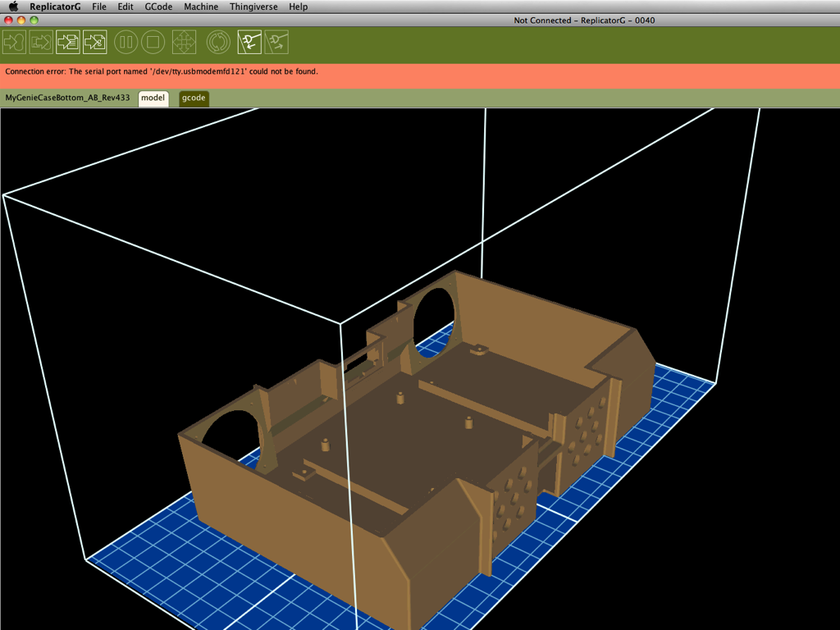Click the window title 'Not Connected – ReplicatorG – 0040'
Screen dimensions: 840x630
[584, 21]
